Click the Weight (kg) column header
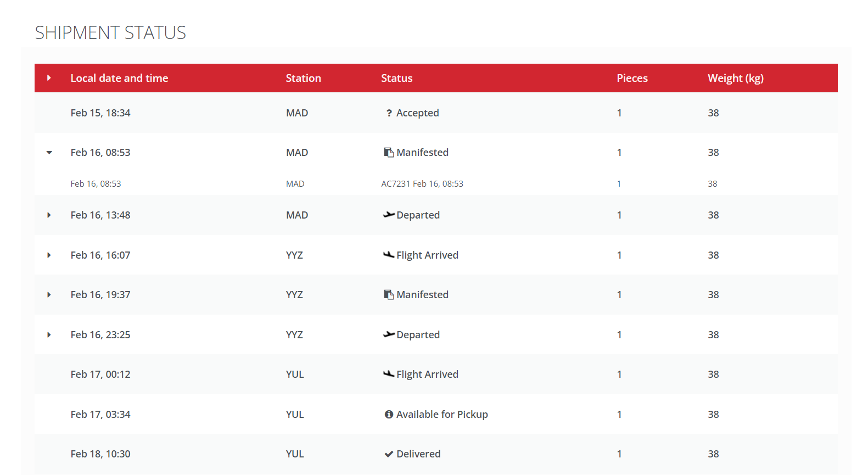868x475 pixels. click(x=736, y=78)
